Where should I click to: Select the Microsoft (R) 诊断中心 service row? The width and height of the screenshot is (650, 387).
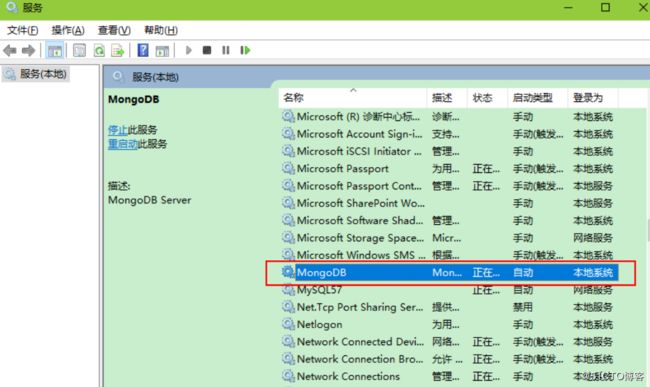point(450,117)
